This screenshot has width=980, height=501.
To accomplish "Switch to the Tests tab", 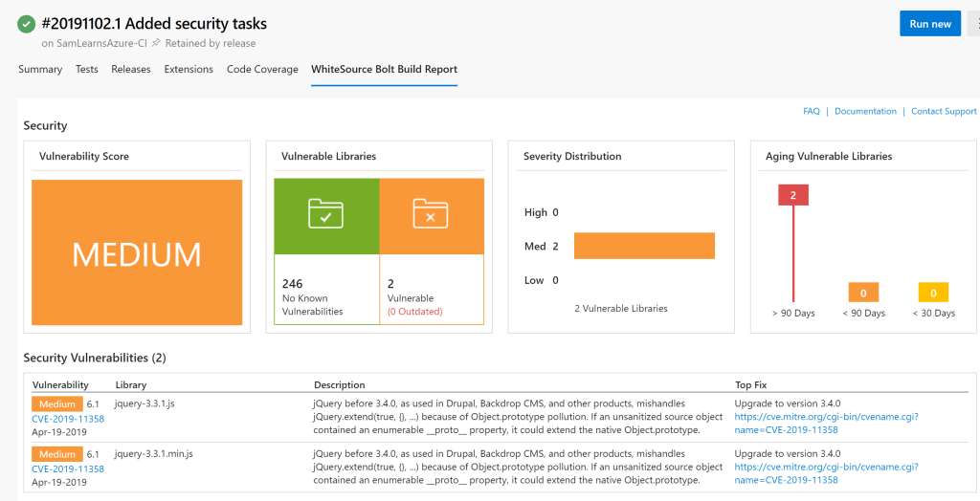I will pyautogui.click(x=87, y=70).
